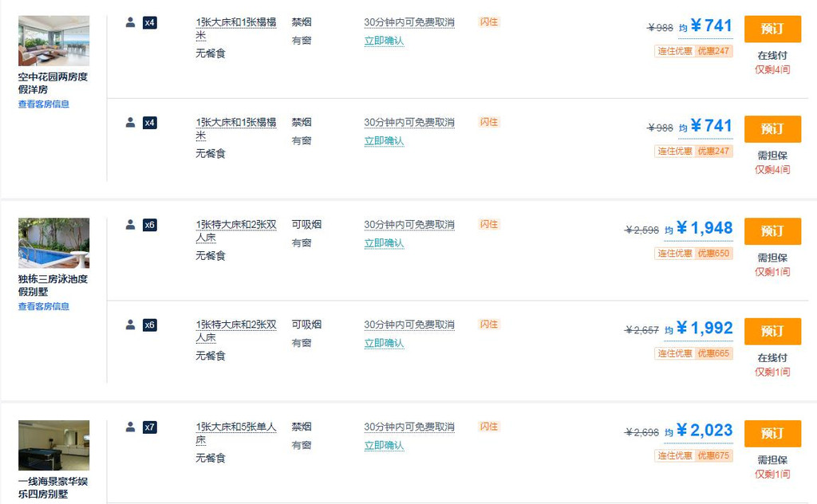817x504 pixels.
Task: Open 独栋三房泳池度假别墅 pool photo
Action: (x=53, y=243)
